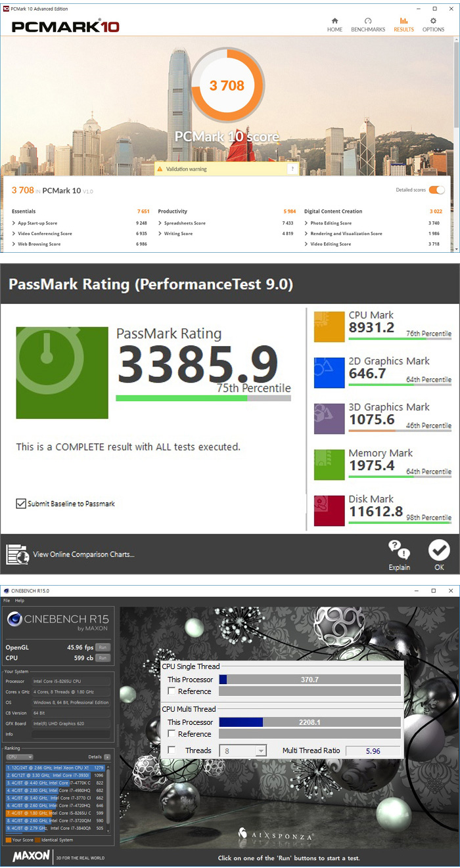The height and width of the screenshot is (868, 460).
Task: Select ranking row 9 Core i7-3840QM
Action: point(56,827)
